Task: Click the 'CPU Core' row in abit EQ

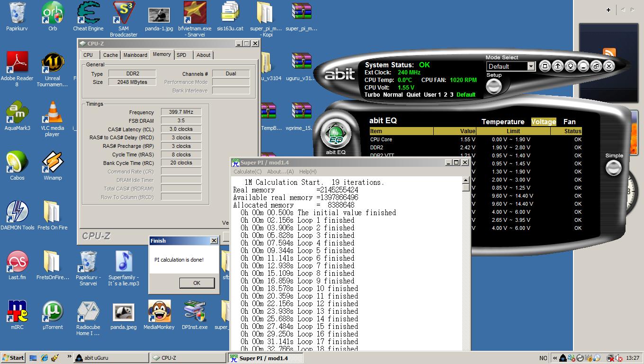Action: [475, 139]
